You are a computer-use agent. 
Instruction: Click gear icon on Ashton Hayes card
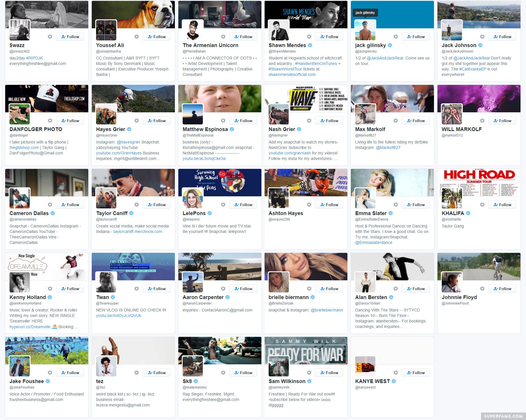(x=309, y=205)
